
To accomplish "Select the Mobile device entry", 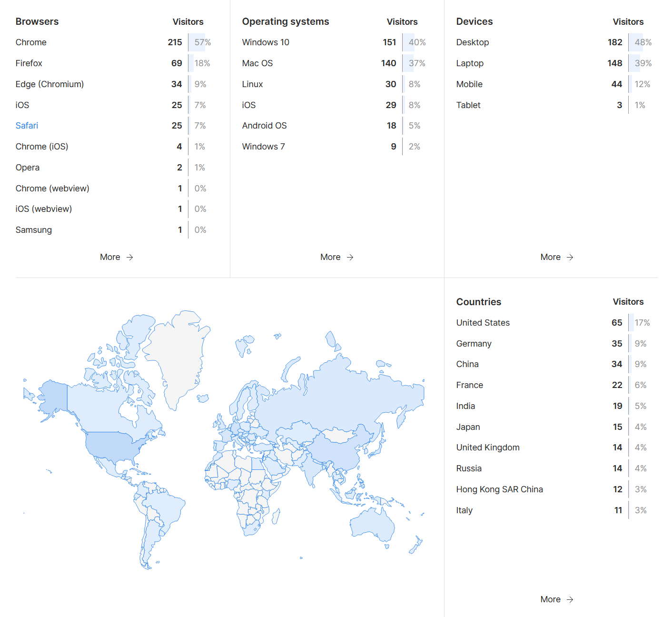I will pos(469,84).
